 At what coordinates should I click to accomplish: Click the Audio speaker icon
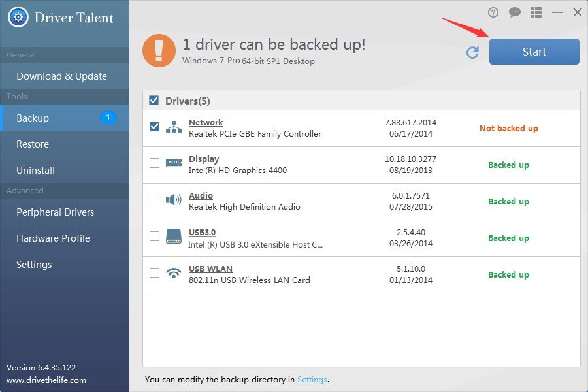(174, 199)
